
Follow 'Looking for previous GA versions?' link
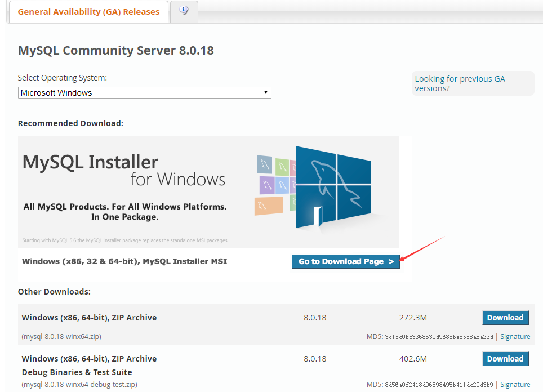pyautogui.click(x=460, y=83)
